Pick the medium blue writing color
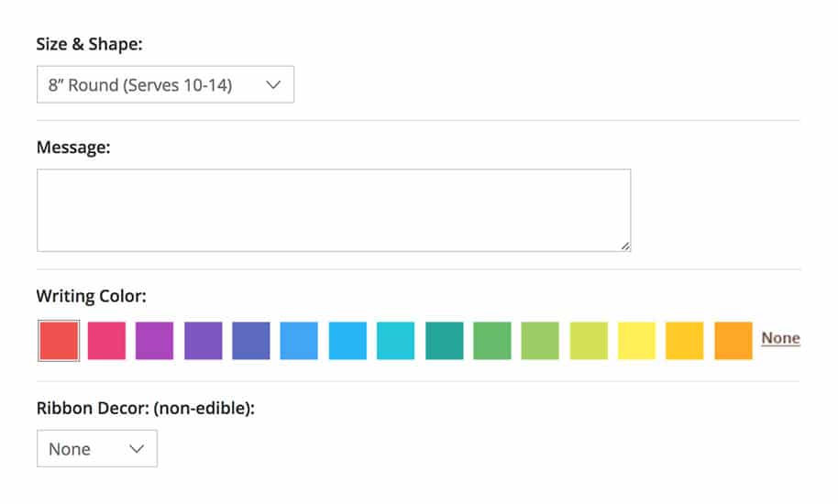This screenshot has width=838, height=504. (x=299, y=340)
